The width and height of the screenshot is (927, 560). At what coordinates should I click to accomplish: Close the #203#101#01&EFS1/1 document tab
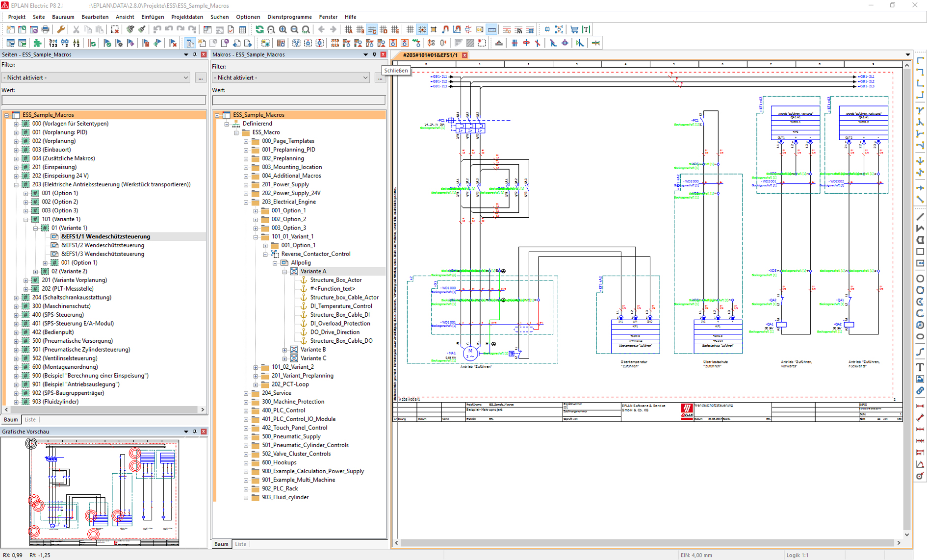464,55
